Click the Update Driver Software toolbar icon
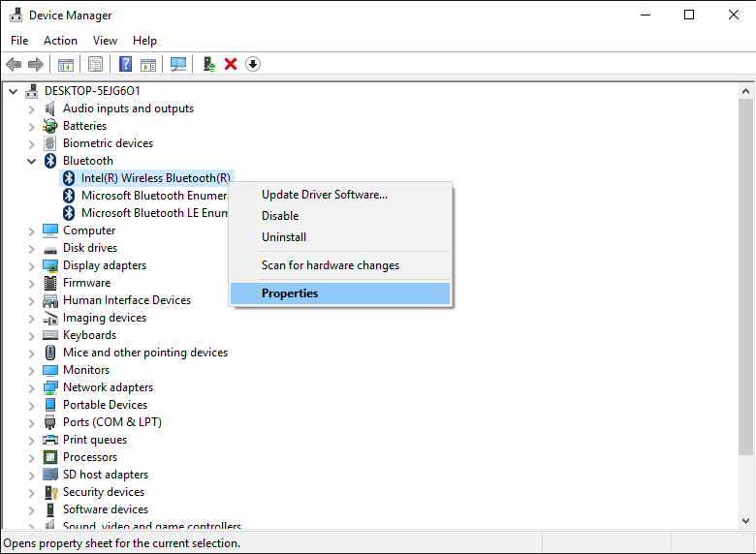Viewport: 756px width, 554px height. coord(208,64)
